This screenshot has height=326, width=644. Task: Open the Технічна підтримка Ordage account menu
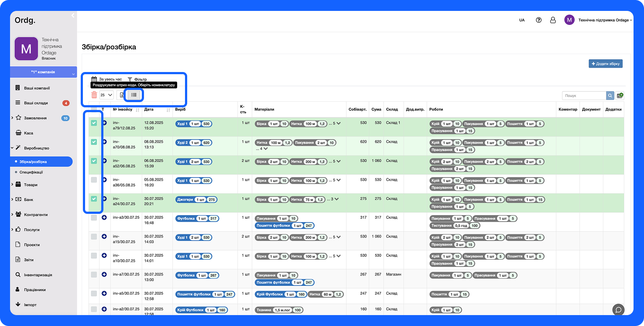[603, 20]
